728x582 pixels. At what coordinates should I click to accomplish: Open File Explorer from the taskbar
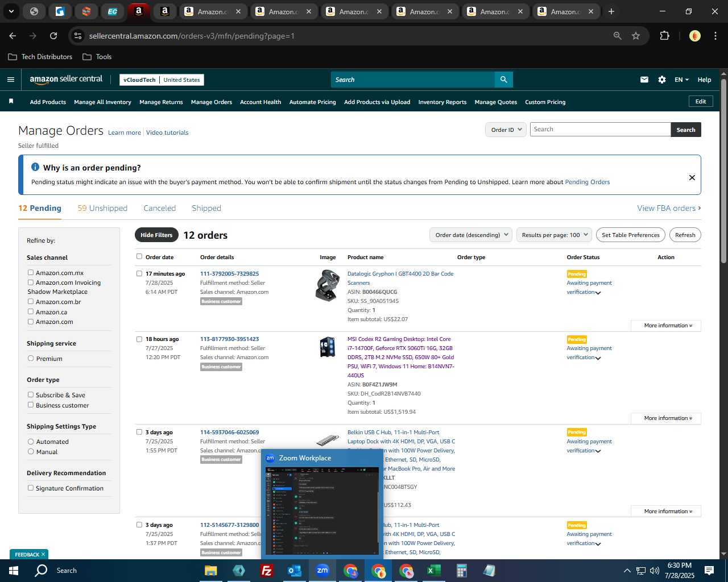click(211, 571)
